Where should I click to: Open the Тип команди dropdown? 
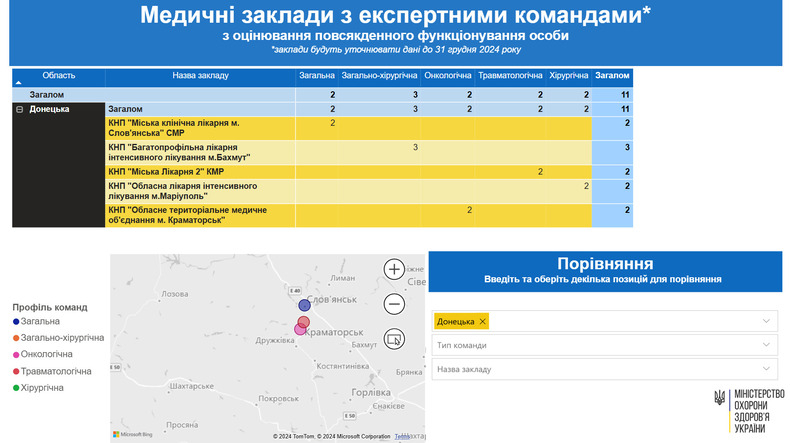click(x=605, y=345)
